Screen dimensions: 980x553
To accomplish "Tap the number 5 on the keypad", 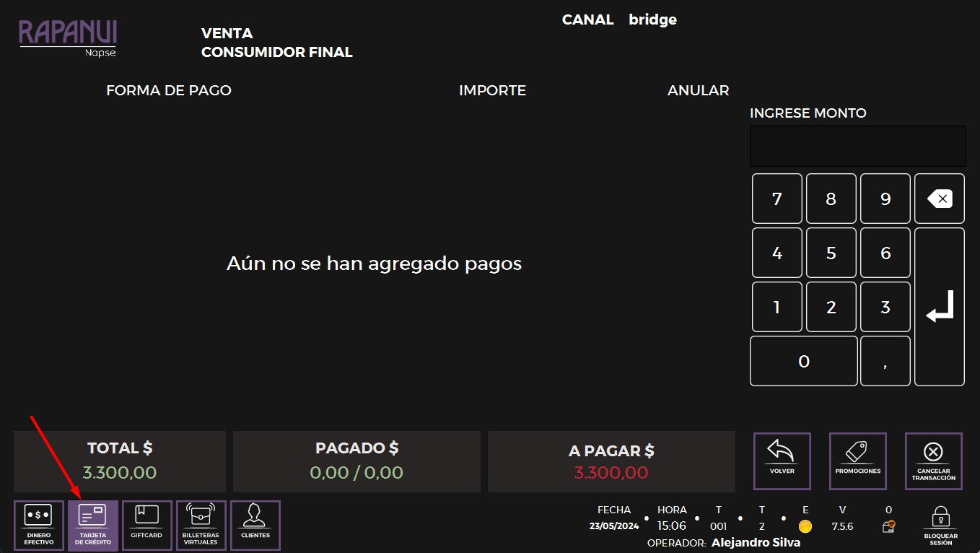I will click(831, 253).
